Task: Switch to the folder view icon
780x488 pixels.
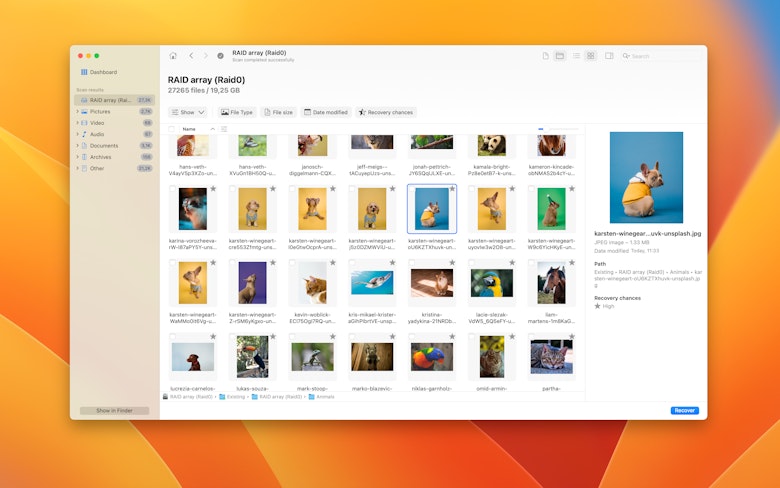Action: pyautogui.click(x=560, y=56)
